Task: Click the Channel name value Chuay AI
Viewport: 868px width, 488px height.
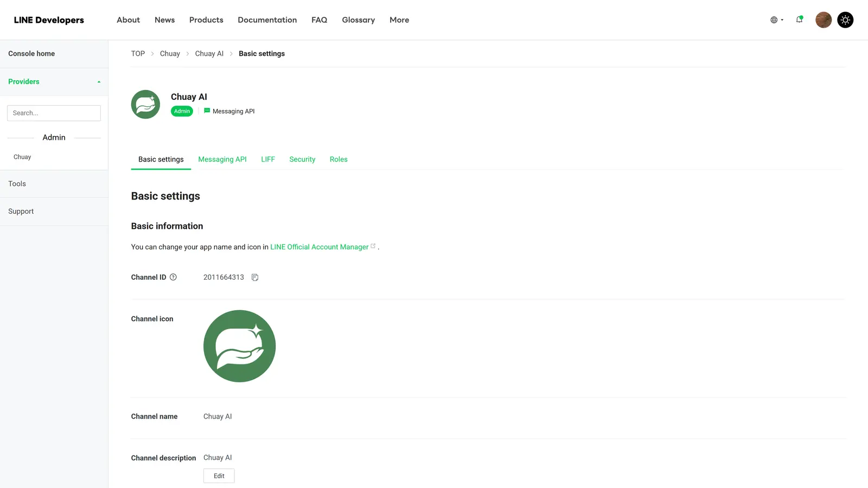Action: [x=218, y=416]
